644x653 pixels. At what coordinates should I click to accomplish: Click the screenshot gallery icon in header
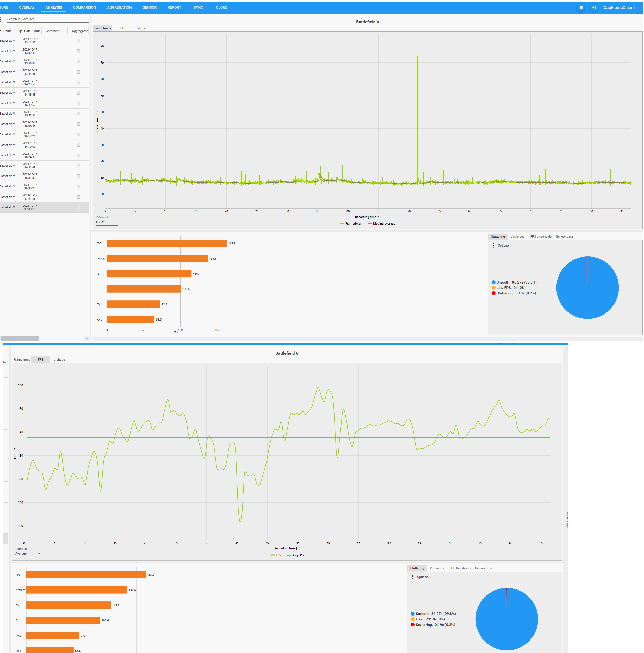(580, 8)
